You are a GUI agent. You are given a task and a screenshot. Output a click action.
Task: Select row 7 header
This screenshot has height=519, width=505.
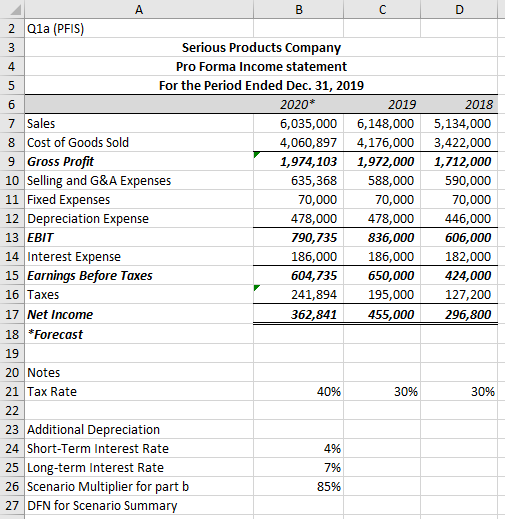pyautogui.click(x=12, y=123)
